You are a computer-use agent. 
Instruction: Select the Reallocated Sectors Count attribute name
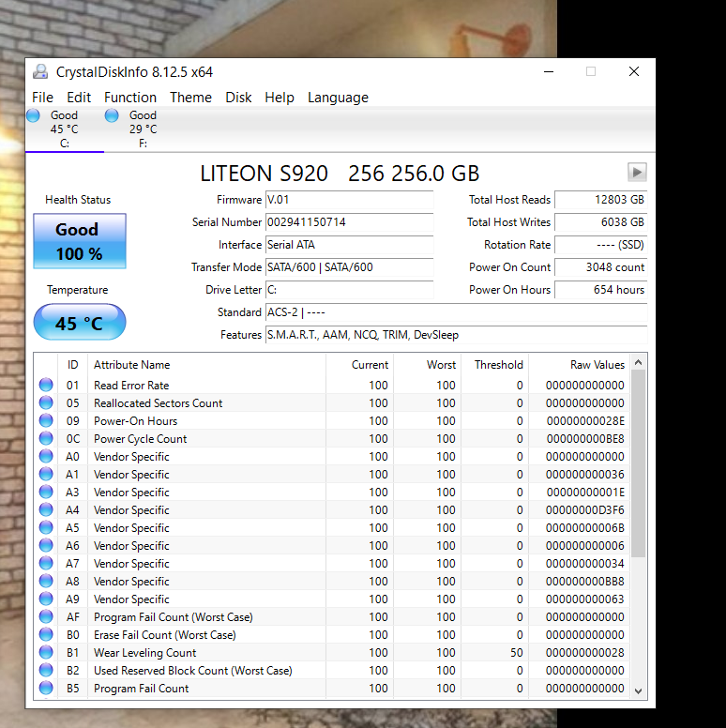[x=158, y=402]
